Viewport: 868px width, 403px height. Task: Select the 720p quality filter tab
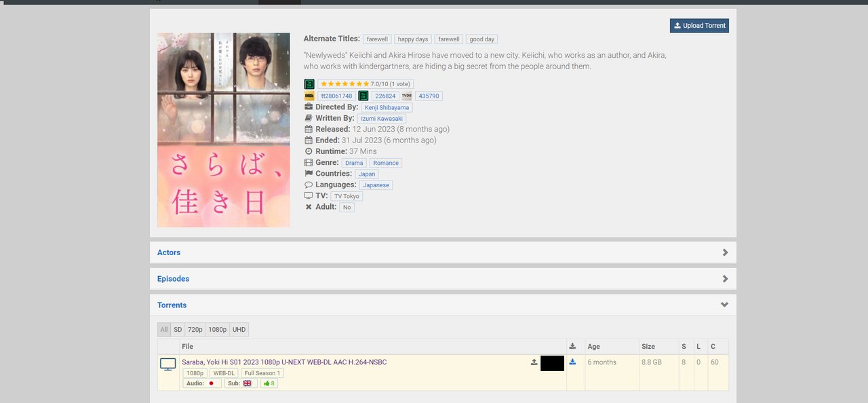pyautogui.click(x=195, y=330)
